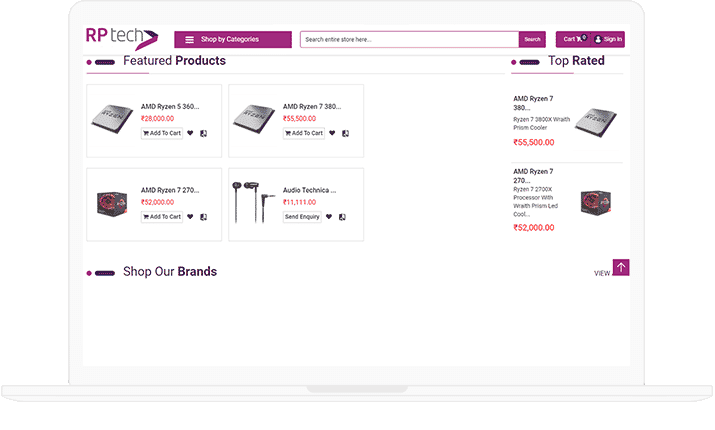Click heart icon for ₹55,500 Featured Ryzen 7

click(x=332, y=133)
